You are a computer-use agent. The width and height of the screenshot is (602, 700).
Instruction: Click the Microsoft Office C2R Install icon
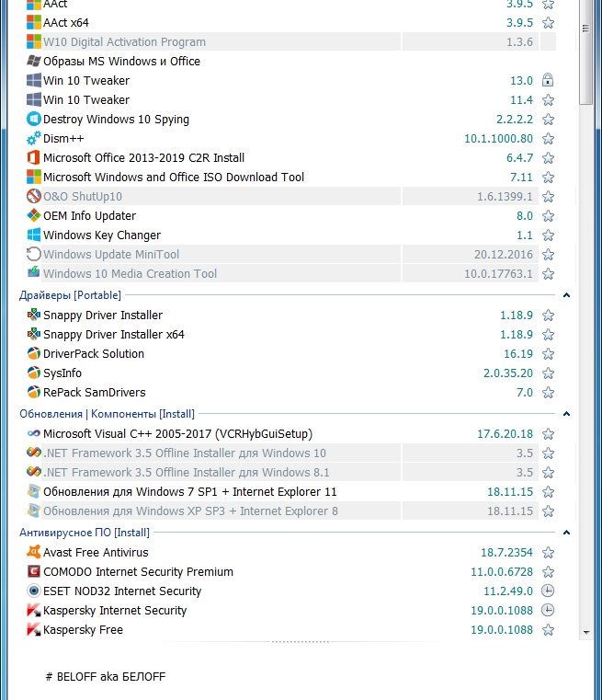pyautogui.click(x=33, y=157)
